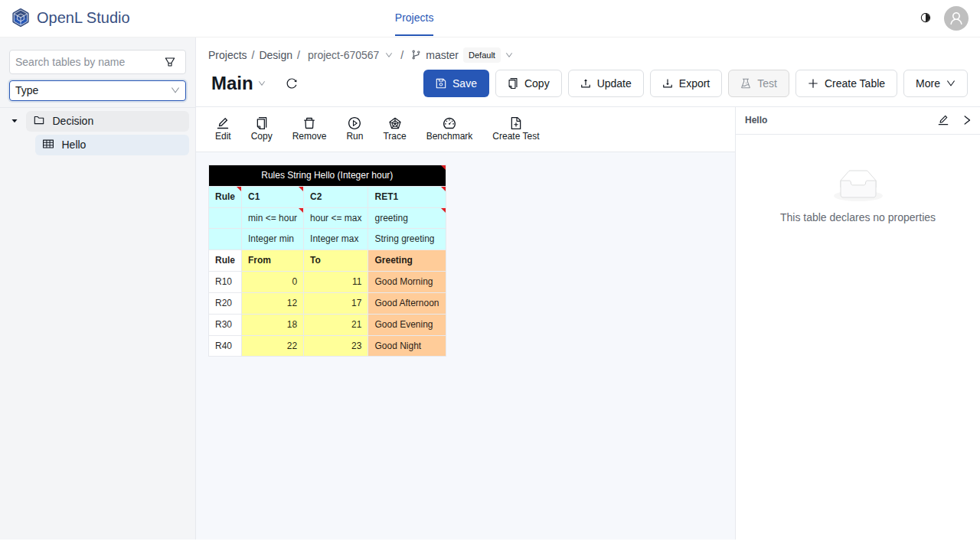The image size is (980, 551).
Task: Click the OpenL Studio logo icon
Action: 21,18
